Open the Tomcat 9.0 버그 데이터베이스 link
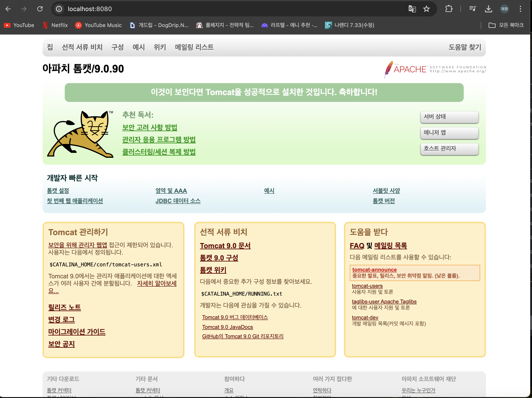 coord(235,317)
